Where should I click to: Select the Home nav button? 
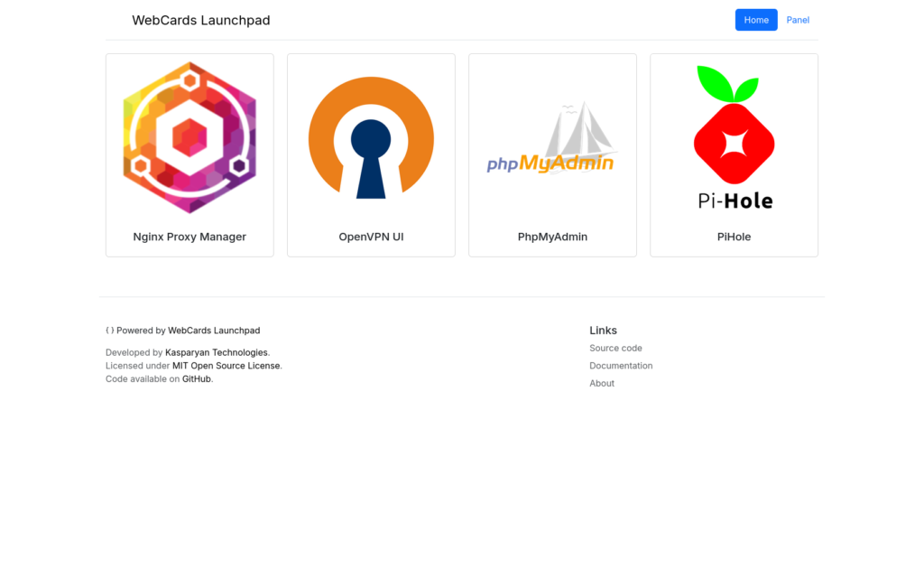coord(755,20)
